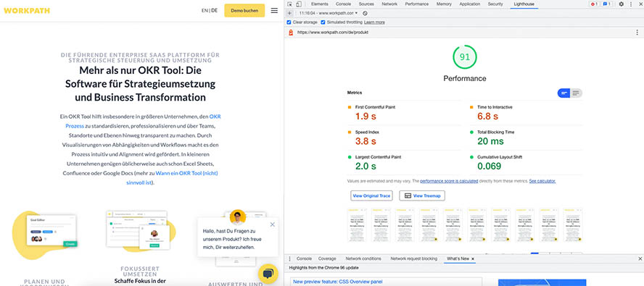Image resolution: width=644 pixels, height=286 pixels.
Task: Close the DevTools bottom drawer
Action: (x=640, y=259)
